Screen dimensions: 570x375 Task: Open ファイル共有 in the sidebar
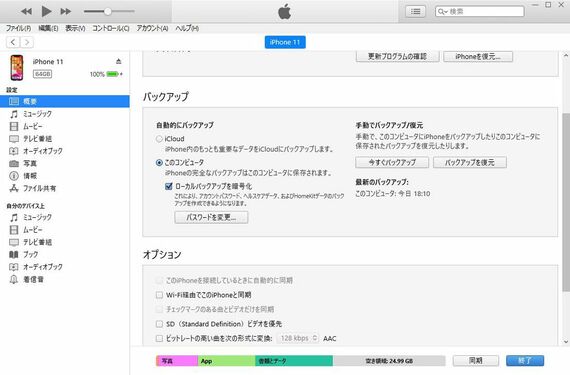65,188
